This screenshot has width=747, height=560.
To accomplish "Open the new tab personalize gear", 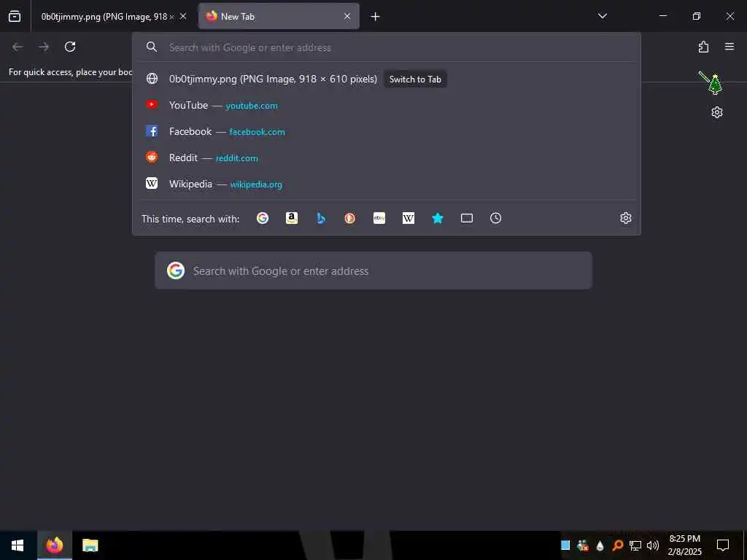I will click(717, 112).
